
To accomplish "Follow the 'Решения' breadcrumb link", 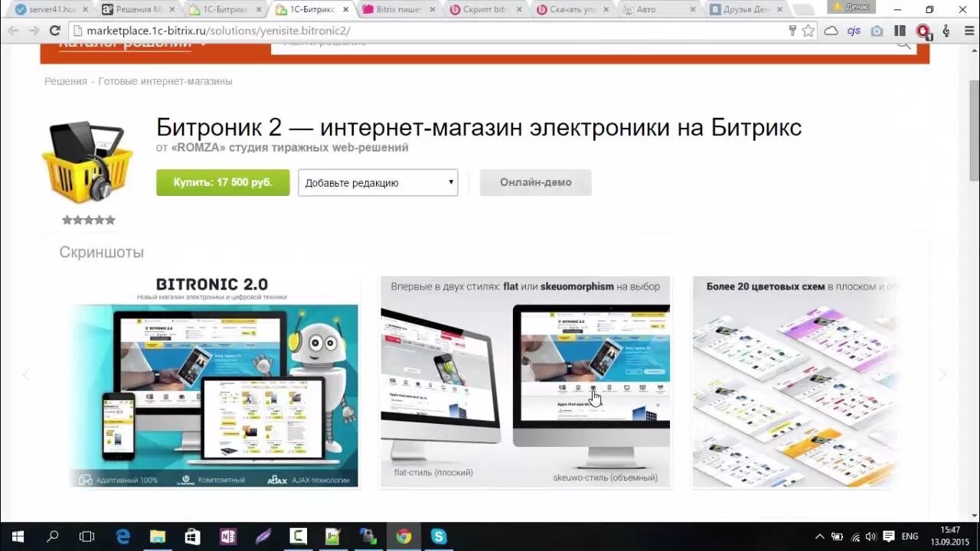I will tap(66, 81).
